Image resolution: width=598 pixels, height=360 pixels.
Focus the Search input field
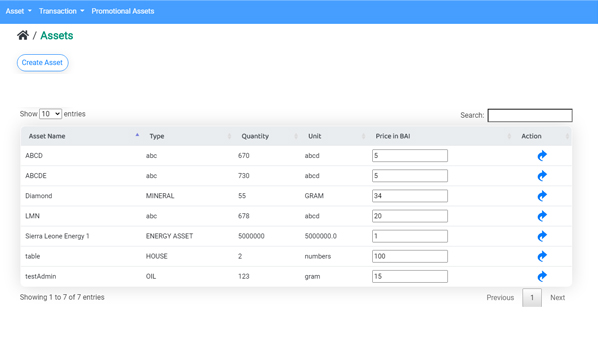pos(530,115)
